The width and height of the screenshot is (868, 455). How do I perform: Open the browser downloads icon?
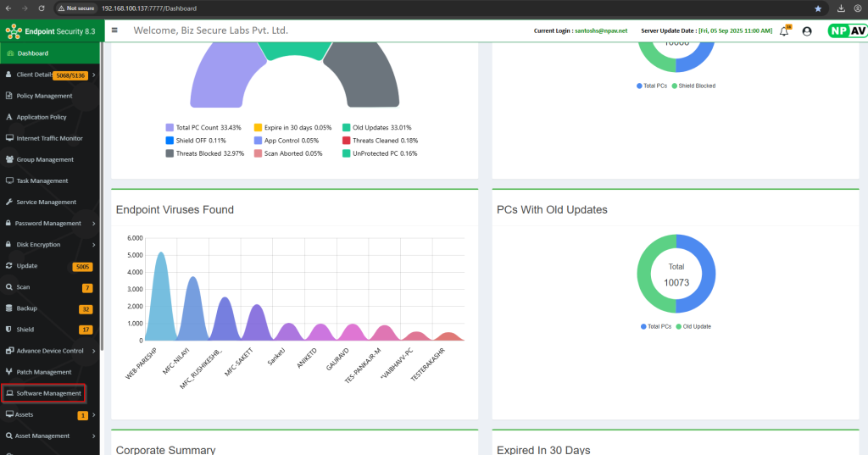(840, 8)
